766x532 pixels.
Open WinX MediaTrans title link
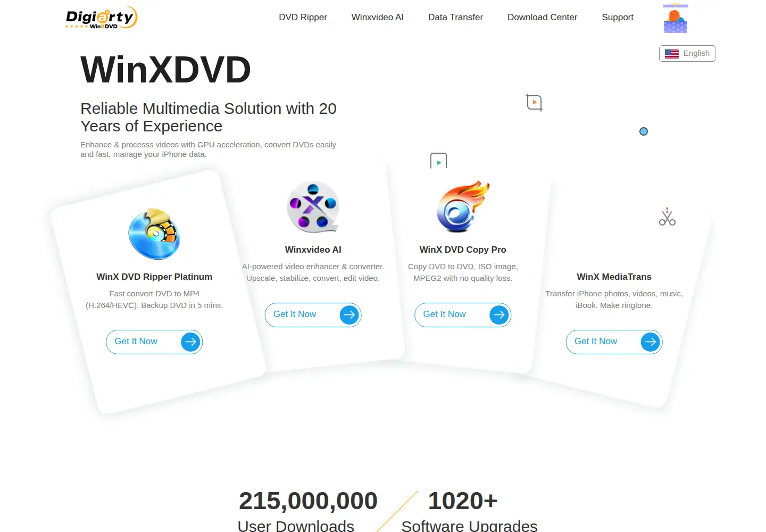614,277
